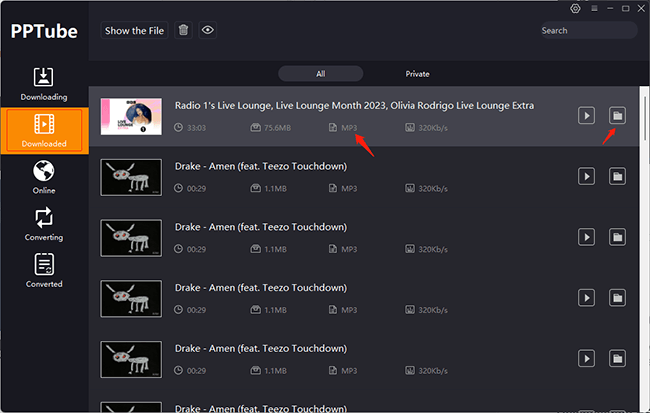
Task: Maximize the PPTube window
Action: click(x=626, y=8)
